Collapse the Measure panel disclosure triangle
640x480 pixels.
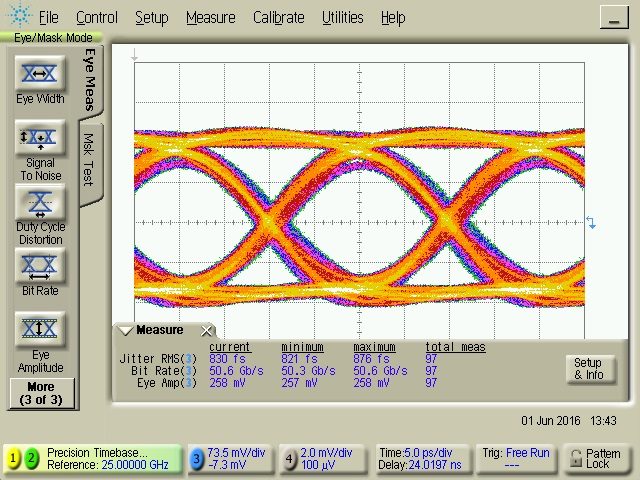point(125,331)
